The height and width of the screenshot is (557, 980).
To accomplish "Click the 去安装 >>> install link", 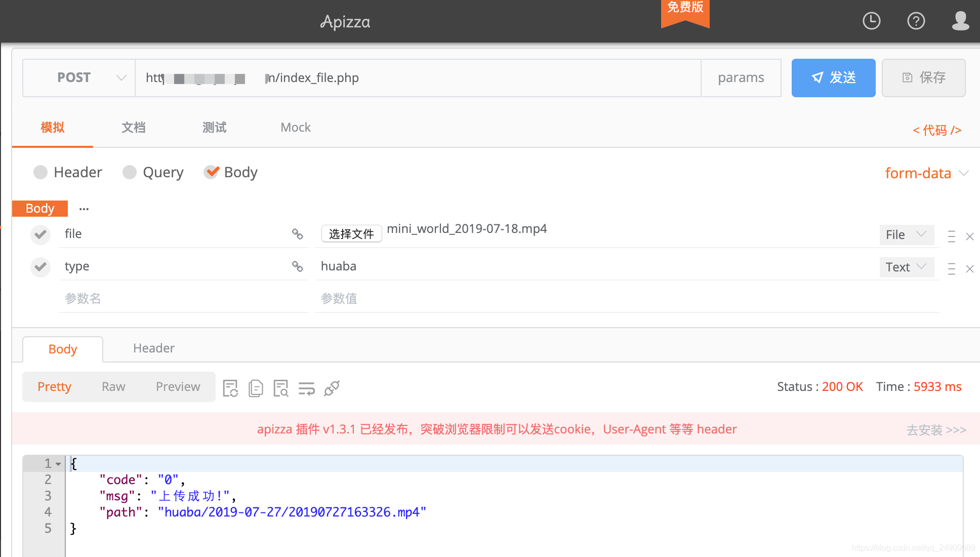I will 936,430.
